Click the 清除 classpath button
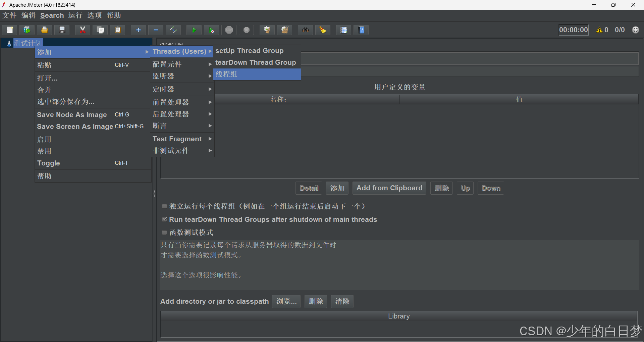The height and width of the screenshot is (342, 644). point(342,301)
